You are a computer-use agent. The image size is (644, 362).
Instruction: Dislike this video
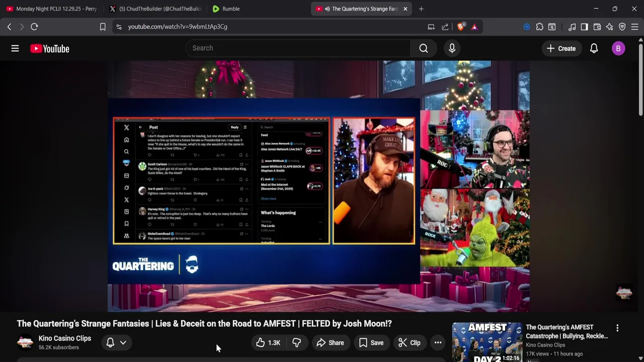[x=297, y=343]
